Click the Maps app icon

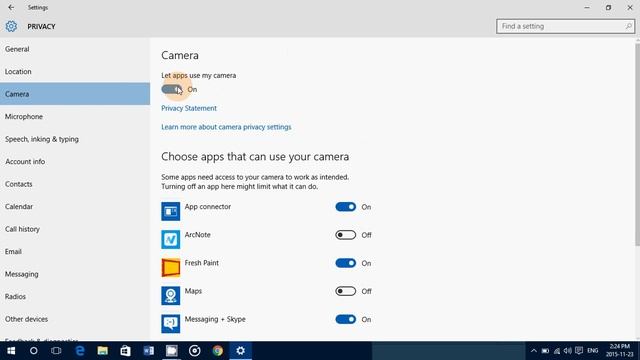[171, 296]
